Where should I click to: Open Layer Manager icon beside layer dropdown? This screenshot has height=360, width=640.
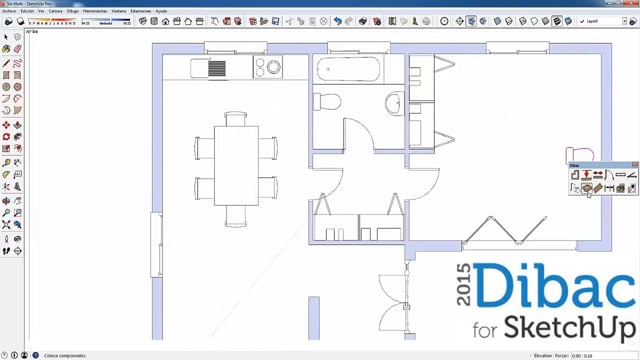point(633,21)
